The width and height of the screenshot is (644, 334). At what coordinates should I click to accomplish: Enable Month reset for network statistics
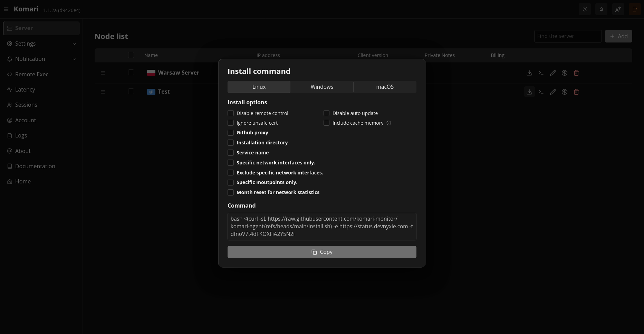231,192
